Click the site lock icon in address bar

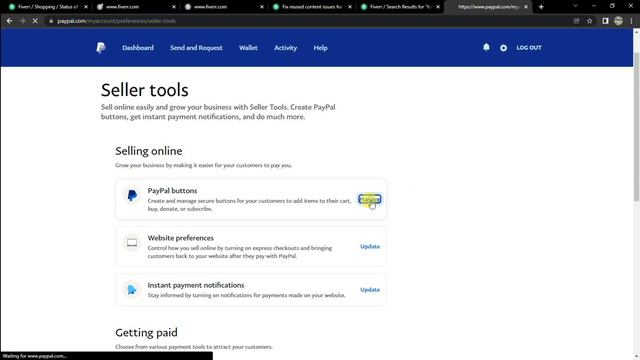pyautogui.click(x=51, y=21)
